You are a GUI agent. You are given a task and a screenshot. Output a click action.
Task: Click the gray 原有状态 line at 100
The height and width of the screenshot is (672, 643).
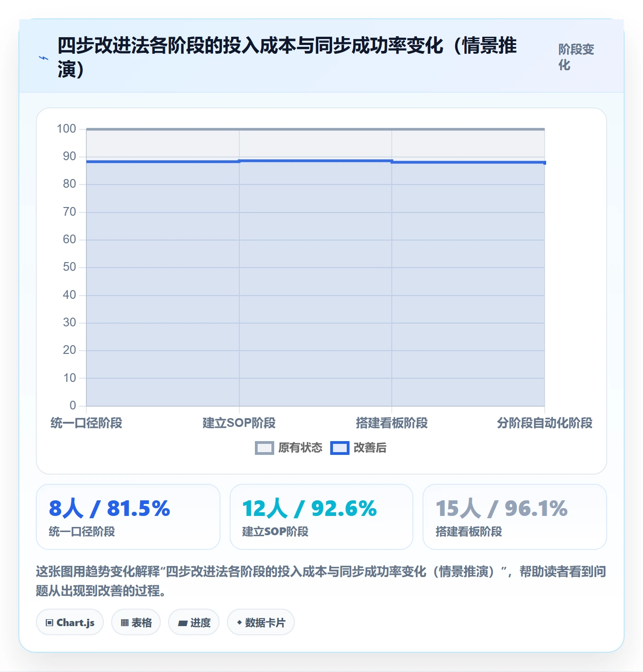(x=316, y=129)
